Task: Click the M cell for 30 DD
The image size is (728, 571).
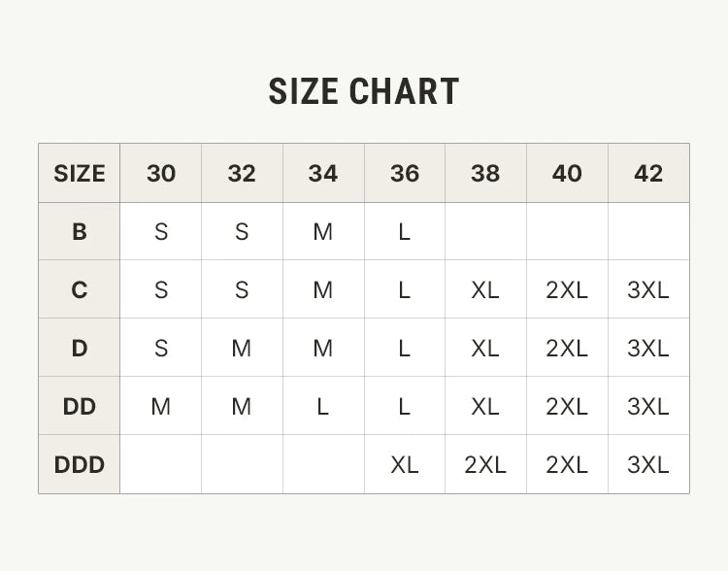Action: [160, 406]
